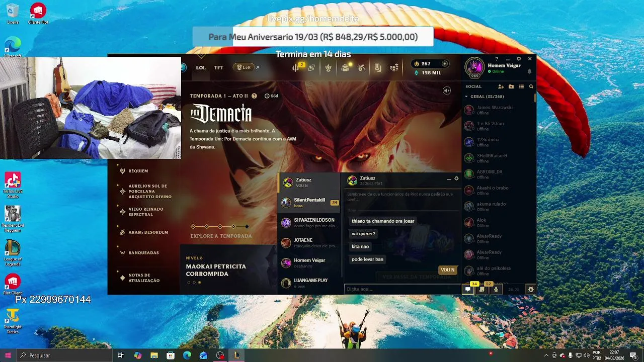Click the Pesquisar taskbar search box
Viewport: 644px width, 362px height.
coord(65,355)
